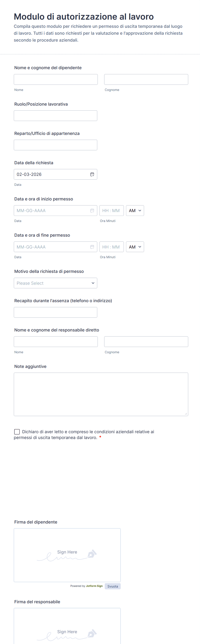
Task: Click the pen icon in Firma del responsabile
Action: 92,633
